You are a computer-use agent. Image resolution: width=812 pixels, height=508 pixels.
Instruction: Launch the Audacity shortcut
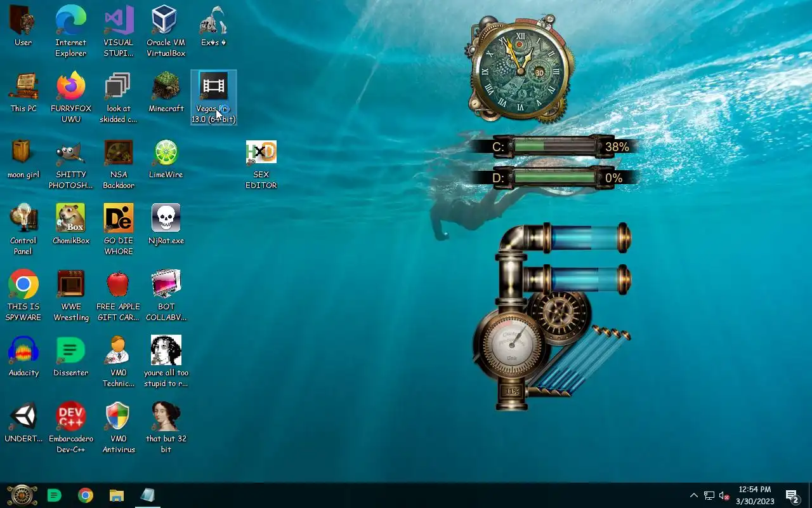coord(23,357)
